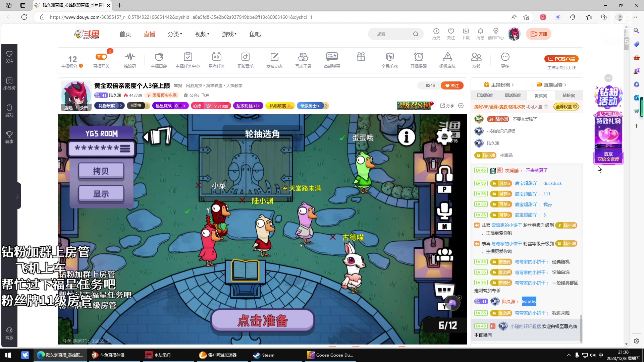The image size is (644, 362).
Task: Expand 游戏 dropdown in navigation
Action: pyautogui.click(x=229, y=34)
